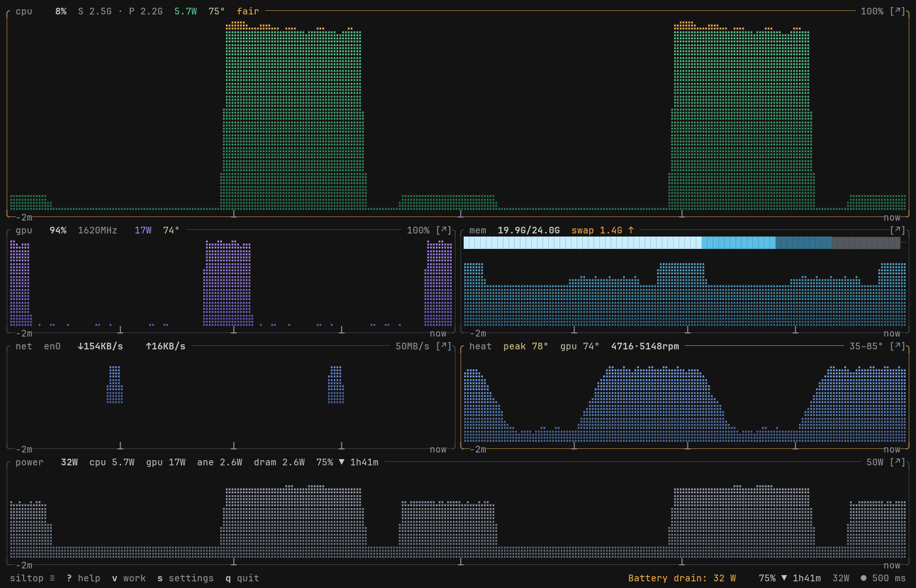Screen dimensions: 916x588
Task: Click the memory usage bar
Action: point(682,243)
